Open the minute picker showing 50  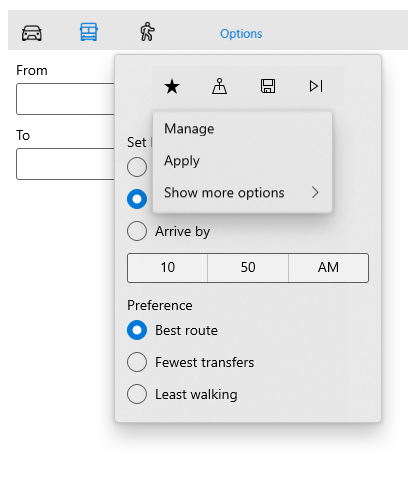click(x=248, y=268)
